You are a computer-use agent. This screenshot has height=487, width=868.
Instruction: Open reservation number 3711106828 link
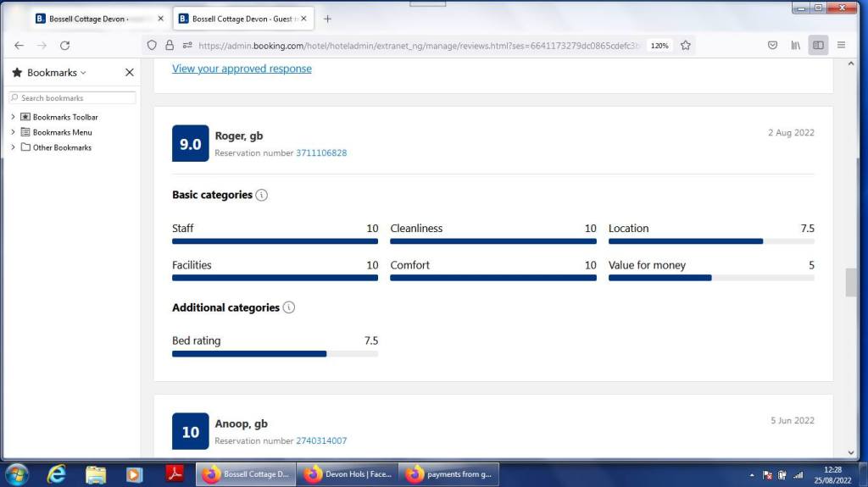point(321,153)
